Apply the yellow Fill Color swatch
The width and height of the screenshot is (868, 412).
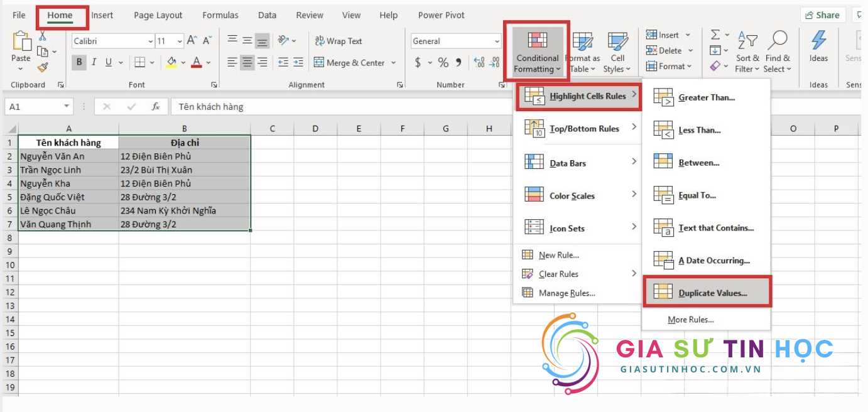tap(171, 62)
